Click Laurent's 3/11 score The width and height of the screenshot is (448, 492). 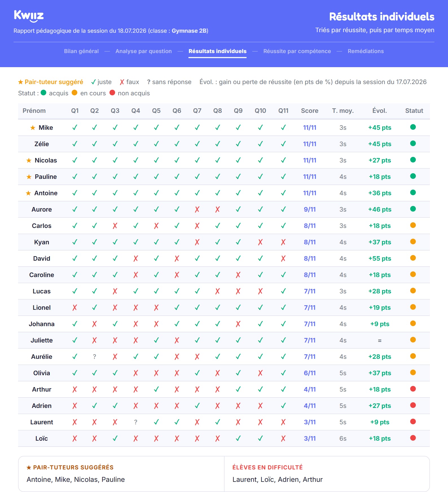(x=310, y=422)
